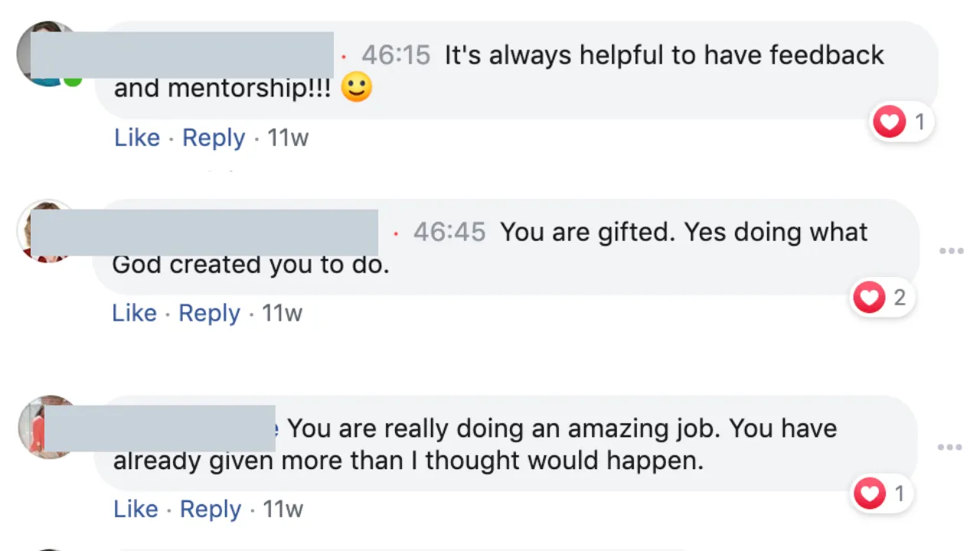The width and height of the screenshot is (980, 551).
Task: Click the profile picture of the second commenter
Action: [x=48, y=231]
